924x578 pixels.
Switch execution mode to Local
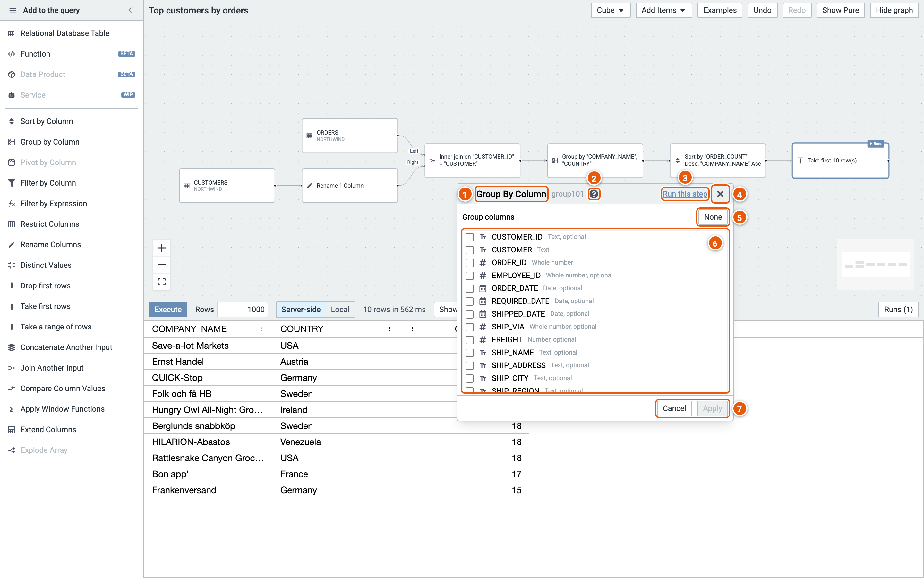coord(340,309)
